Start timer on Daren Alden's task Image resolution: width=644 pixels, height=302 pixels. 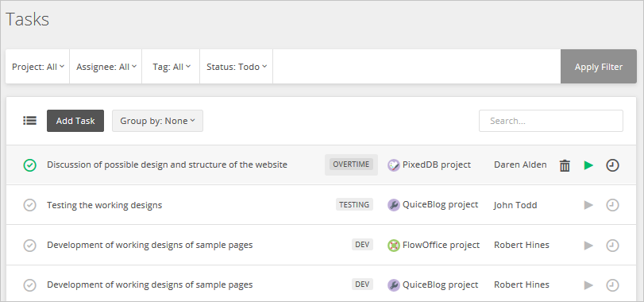point(588,165)
